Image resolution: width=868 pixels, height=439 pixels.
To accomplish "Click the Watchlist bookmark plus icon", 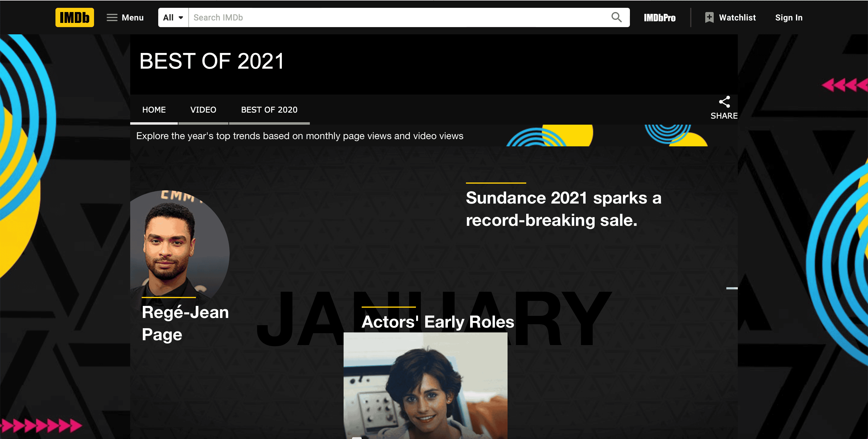I will click(x=709, y=17).
